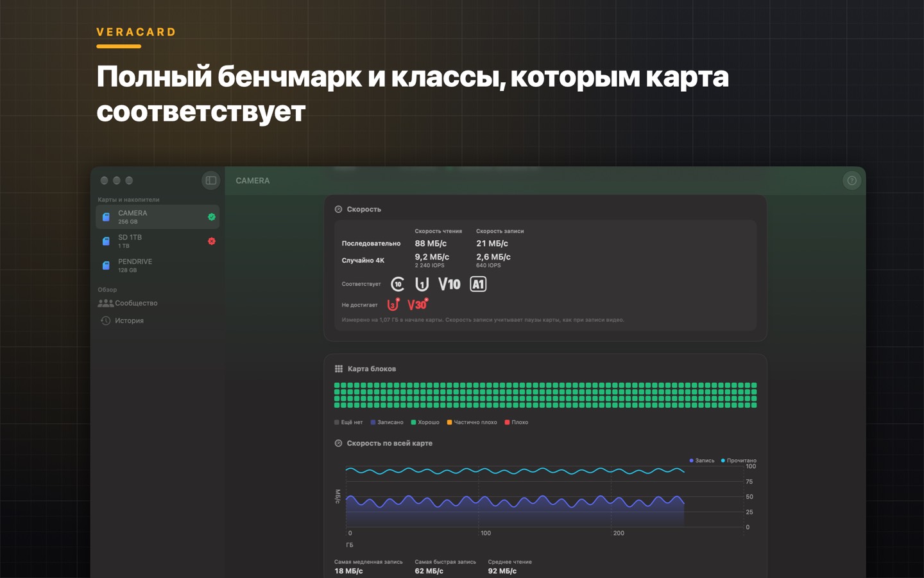Viewport: 924px width, 578px height.
Task: Open the Сообщество section
Action: 158,303
